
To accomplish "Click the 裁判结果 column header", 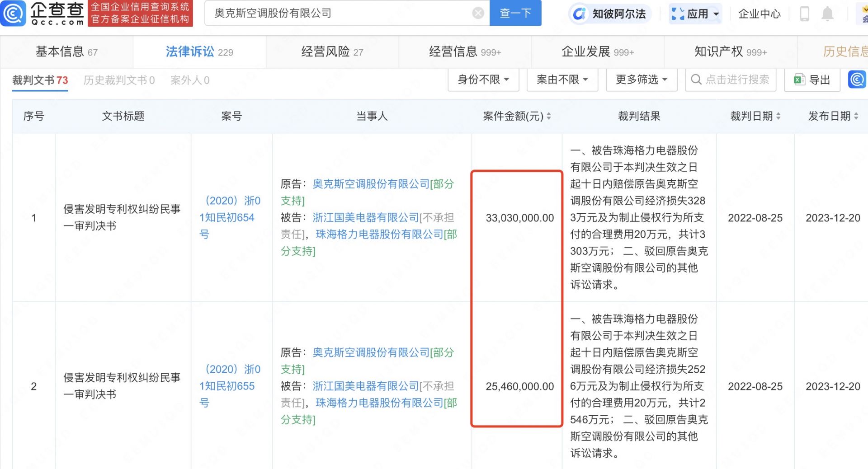I will click(639, 116).
